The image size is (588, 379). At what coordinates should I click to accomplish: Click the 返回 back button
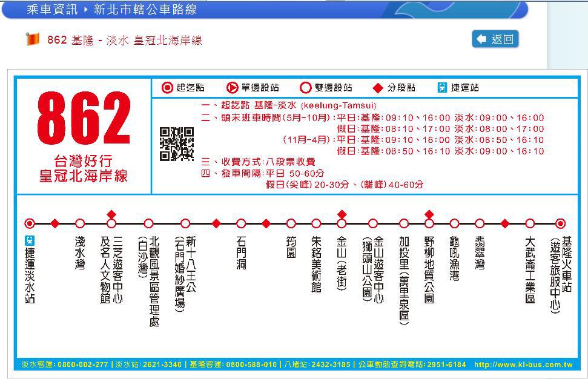tap(495, 39)
